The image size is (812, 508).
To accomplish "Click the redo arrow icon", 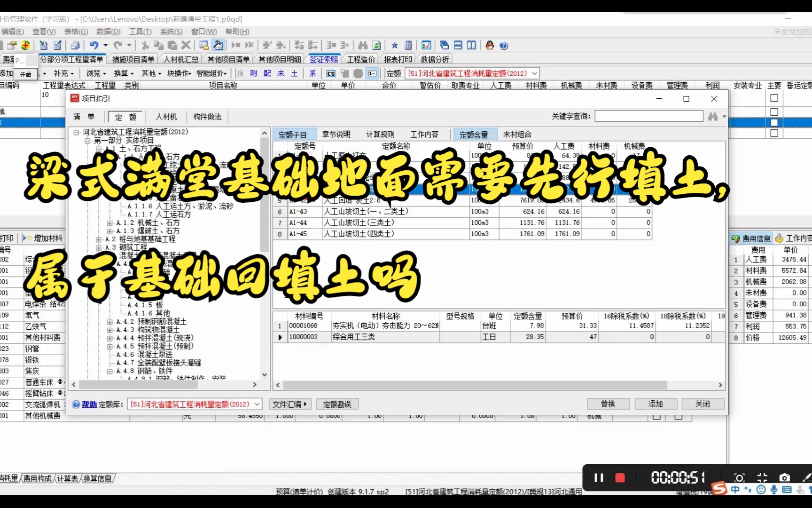I will click(x=117, y=45).
